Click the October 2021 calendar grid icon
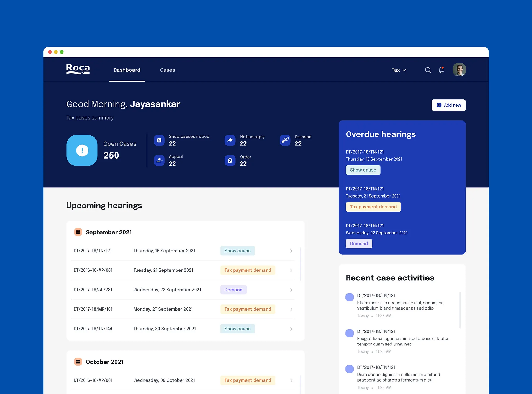The height and width of the screenshot is (394, 532). point(78,362)
